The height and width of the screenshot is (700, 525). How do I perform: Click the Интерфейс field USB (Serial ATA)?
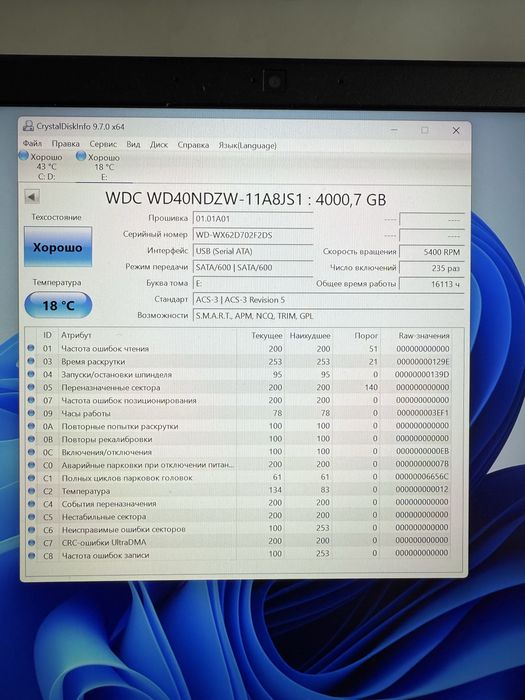(253, 251)
